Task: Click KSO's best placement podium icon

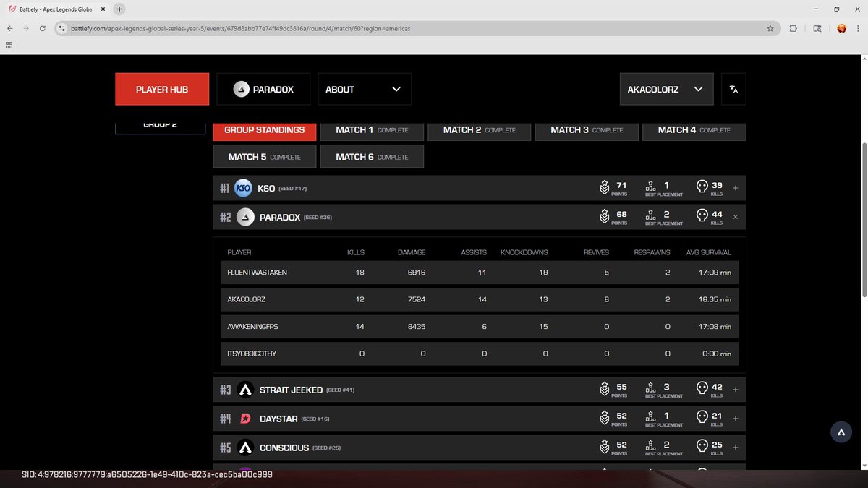Action: [651, 187]
